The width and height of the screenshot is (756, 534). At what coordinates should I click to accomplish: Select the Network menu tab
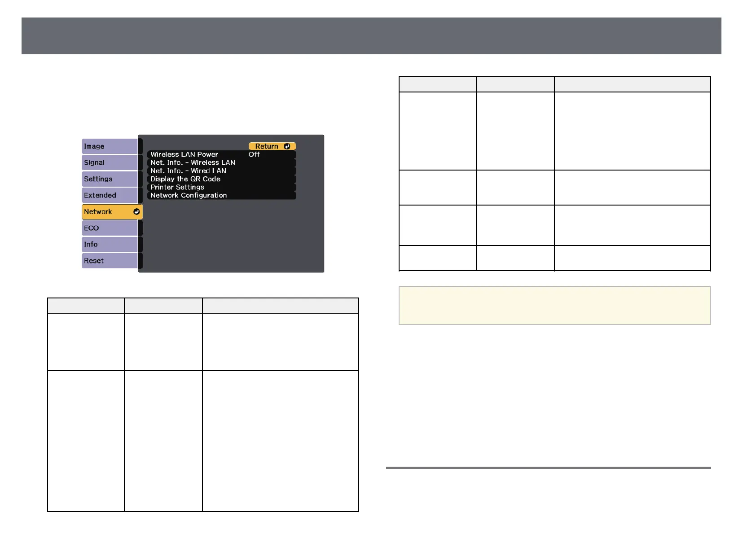pos(112,212)
